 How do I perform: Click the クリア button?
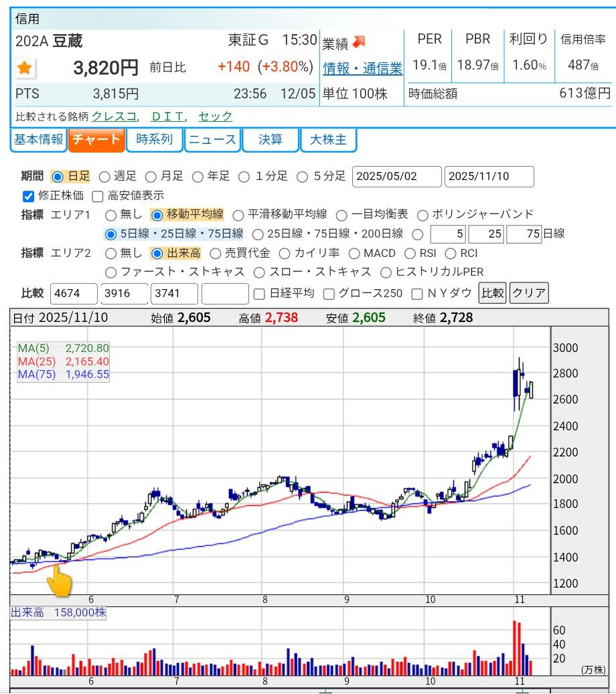coord(528,292)
